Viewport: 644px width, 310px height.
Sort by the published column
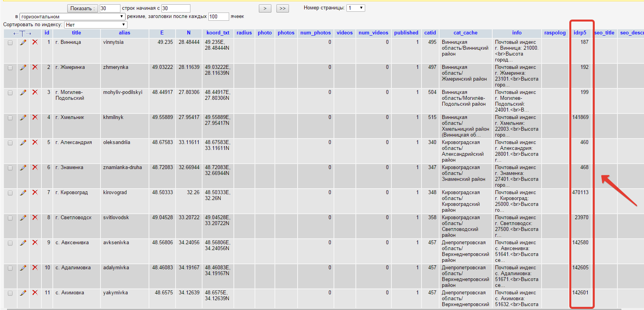(406, 33)
